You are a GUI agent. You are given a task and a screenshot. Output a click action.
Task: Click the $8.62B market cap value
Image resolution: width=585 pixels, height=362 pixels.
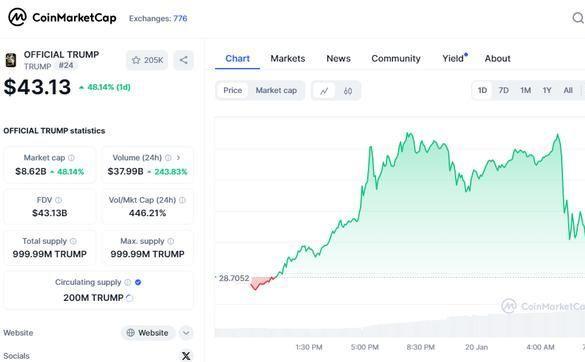click(x=31, y=172)
